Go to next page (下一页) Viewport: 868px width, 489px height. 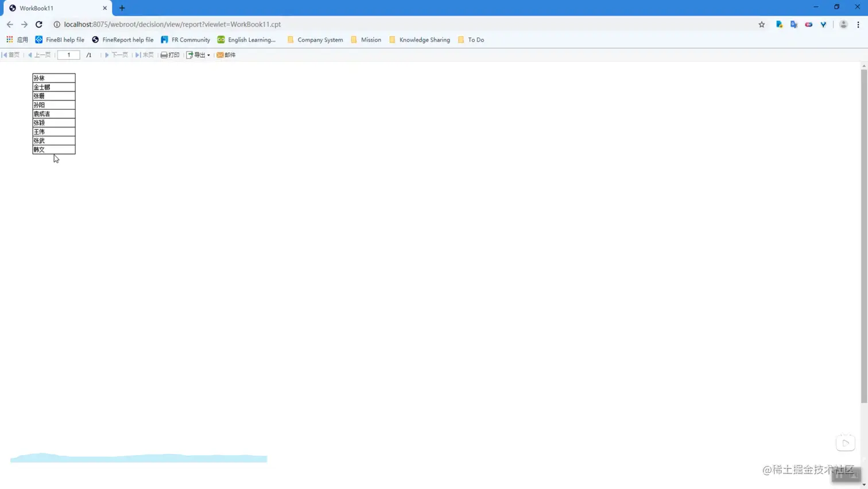pyautogui.click(x=116, y=55)
